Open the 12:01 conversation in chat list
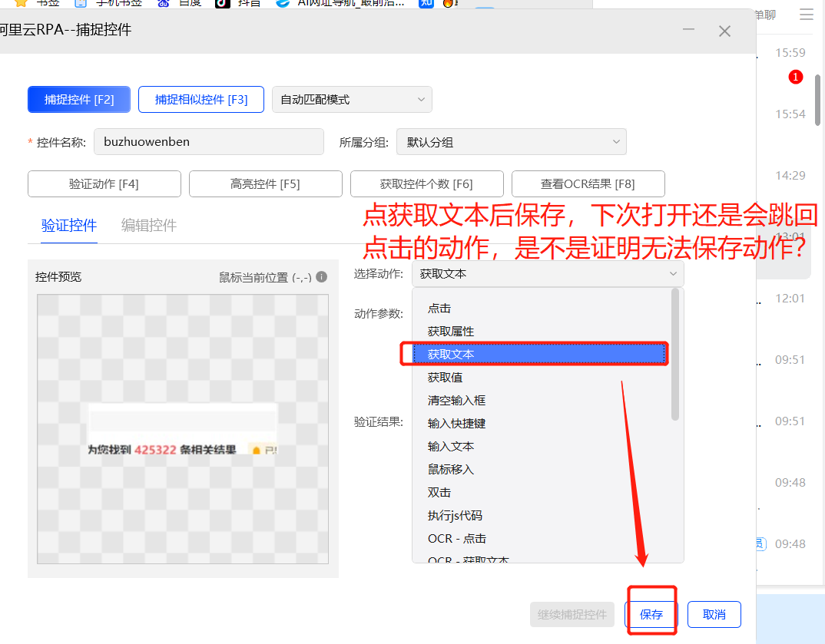This screenshot has height=644, width=825. click(x=790, y=299)
